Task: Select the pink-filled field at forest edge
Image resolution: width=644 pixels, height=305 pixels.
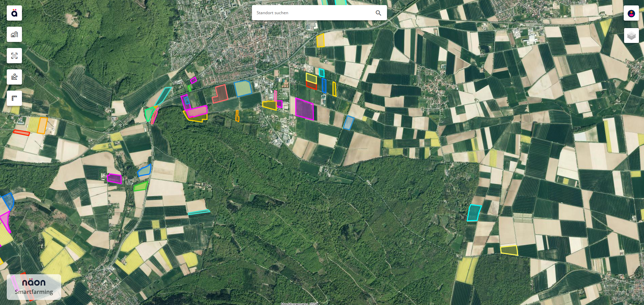Action: pos(197,111)
